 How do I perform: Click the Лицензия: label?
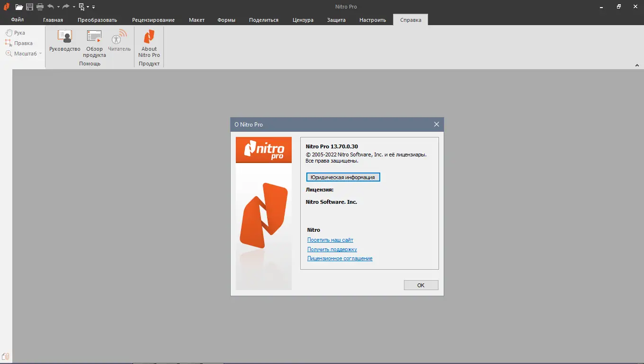[x=320, y=190]
